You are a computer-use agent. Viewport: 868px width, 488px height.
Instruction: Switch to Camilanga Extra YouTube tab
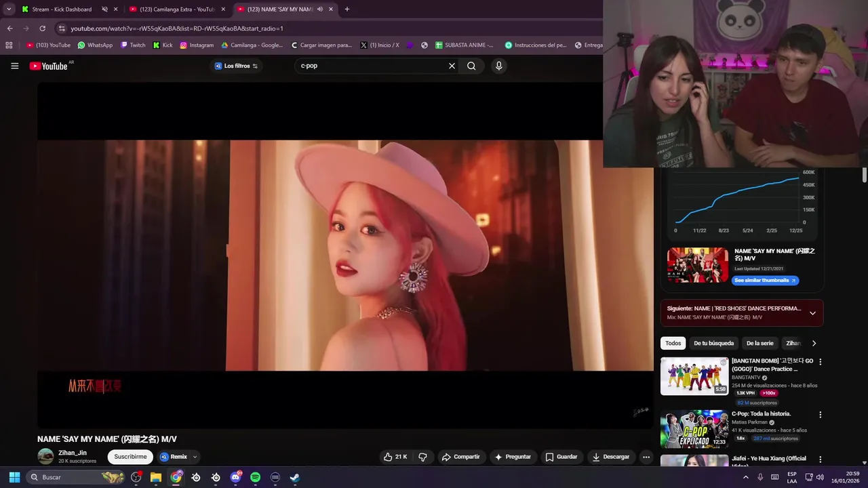pos(176,9)
